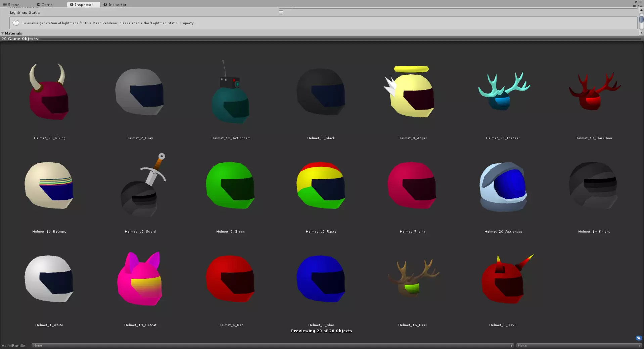
Task: Enable the Lightmap Static checkbox
Action: tap(281, 12)
